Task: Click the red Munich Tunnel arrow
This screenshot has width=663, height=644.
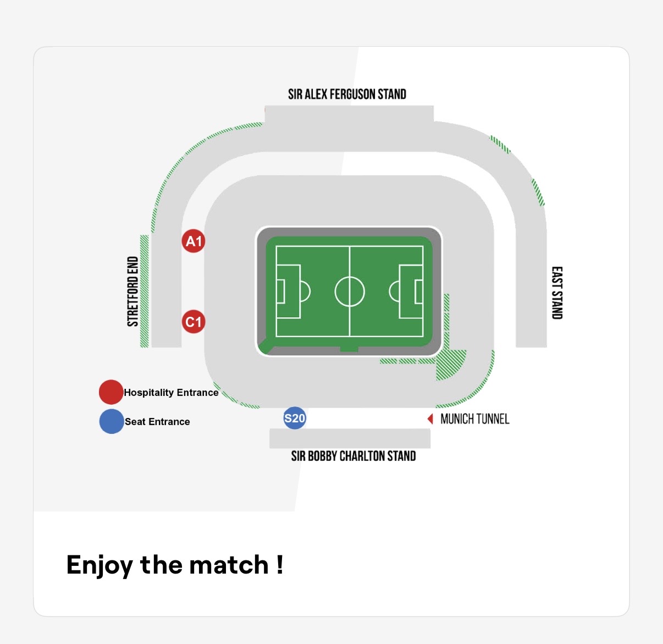Action: (x=430, y=419)
